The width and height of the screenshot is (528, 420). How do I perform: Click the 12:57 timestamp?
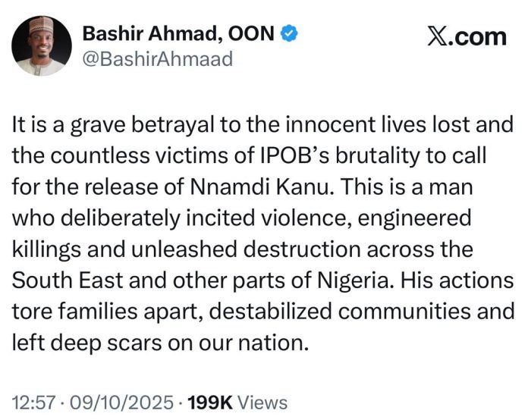(x=37, y=401)
